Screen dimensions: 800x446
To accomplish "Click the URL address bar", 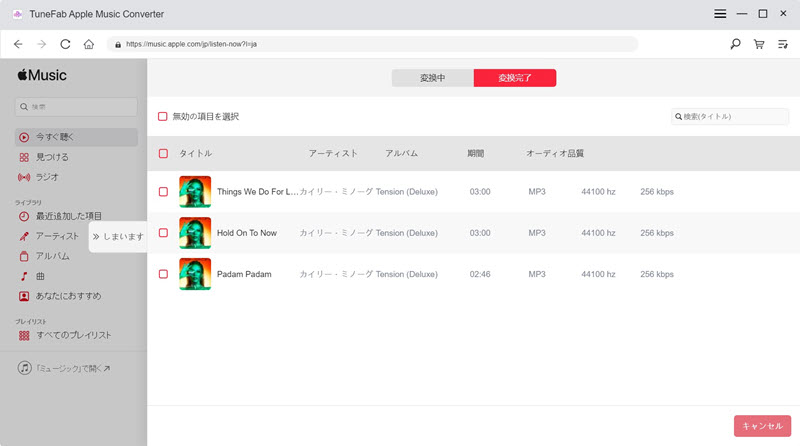I will pos(372,44).
